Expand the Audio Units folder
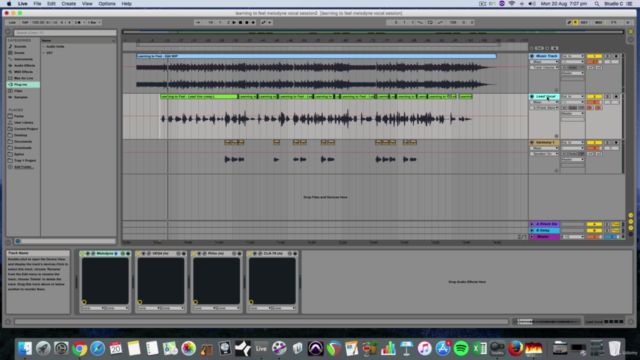This screenshot has width=640, height=360. [x=44, y=47]
